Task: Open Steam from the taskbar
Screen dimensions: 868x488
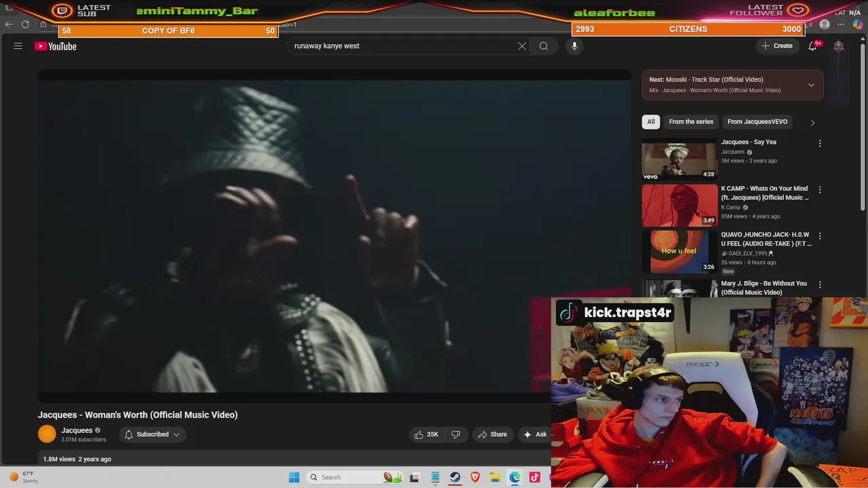Action: point(455,477)
